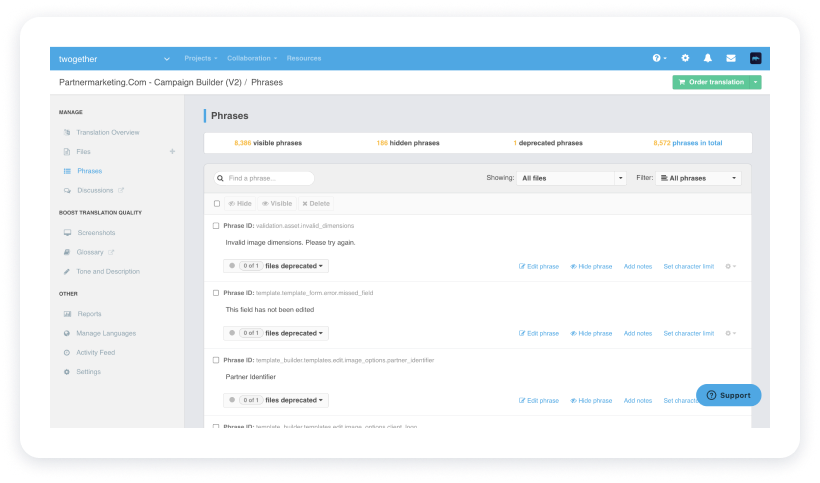Expand the Filter All phrases dropdown

(x=698, y=178)
